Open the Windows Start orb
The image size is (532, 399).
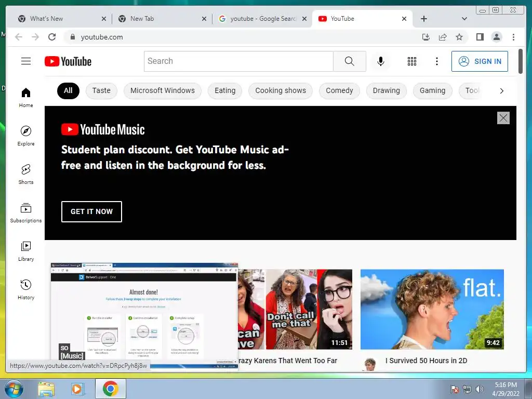pos(14,389)
